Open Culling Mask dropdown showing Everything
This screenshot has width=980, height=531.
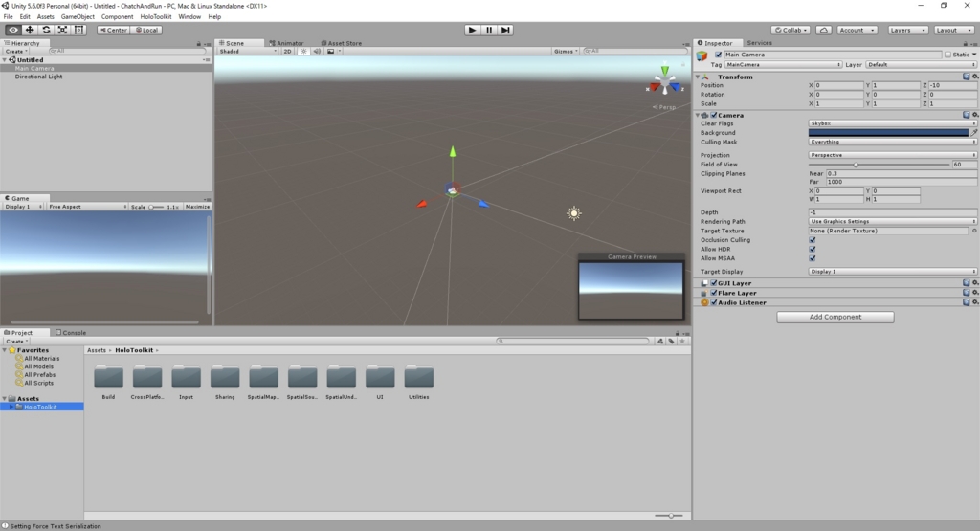pyautogui.click(x=893, y=142)
